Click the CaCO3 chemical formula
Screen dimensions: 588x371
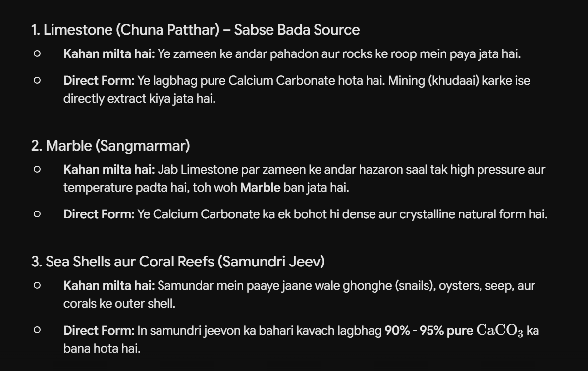[x=499, y=331]
